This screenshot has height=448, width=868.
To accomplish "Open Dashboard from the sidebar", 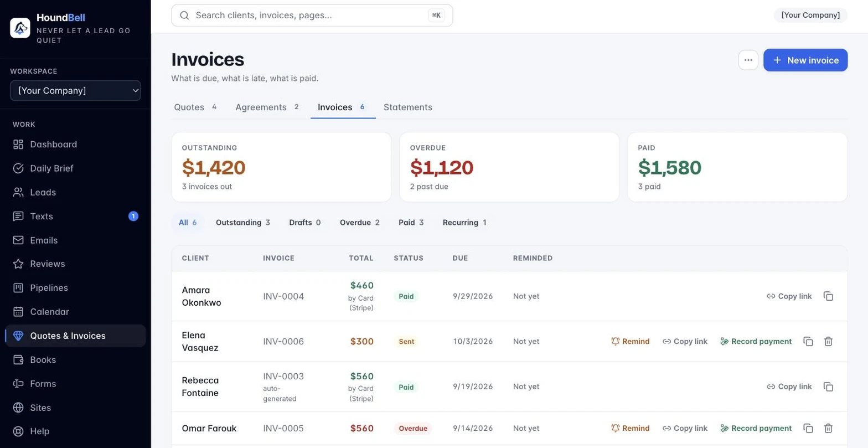I will tap(75, 145).
